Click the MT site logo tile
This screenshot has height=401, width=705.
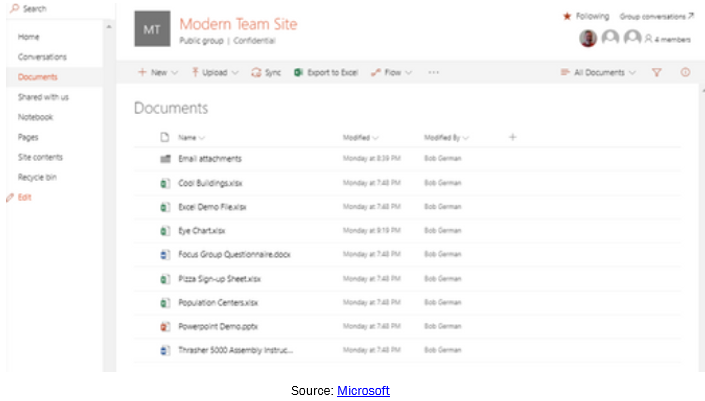pyautogui.click(x=152, y=29)
